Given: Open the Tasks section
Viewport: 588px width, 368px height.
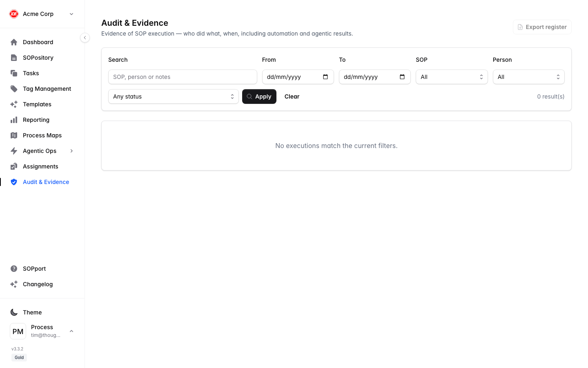Looking at the screenshot, I should pyautogui.click(x=42, y=73).
